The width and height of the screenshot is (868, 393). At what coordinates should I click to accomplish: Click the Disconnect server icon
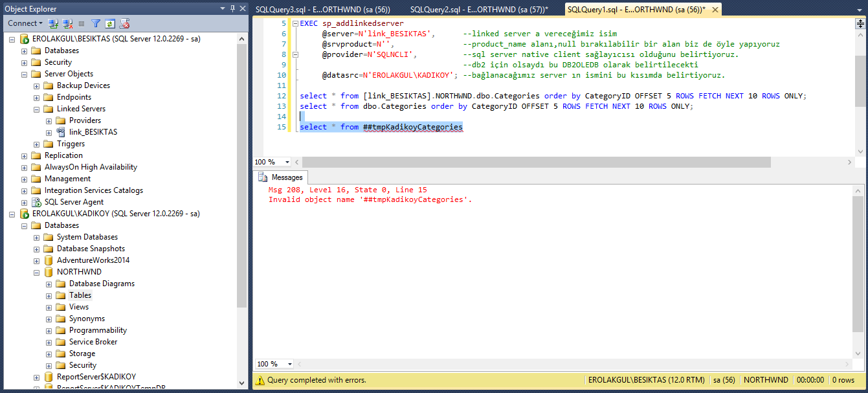(67, 23)
